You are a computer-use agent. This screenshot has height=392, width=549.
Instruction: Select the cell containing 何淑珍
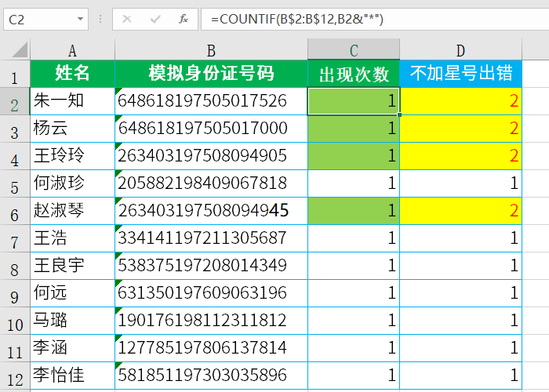tap(72, 183)
